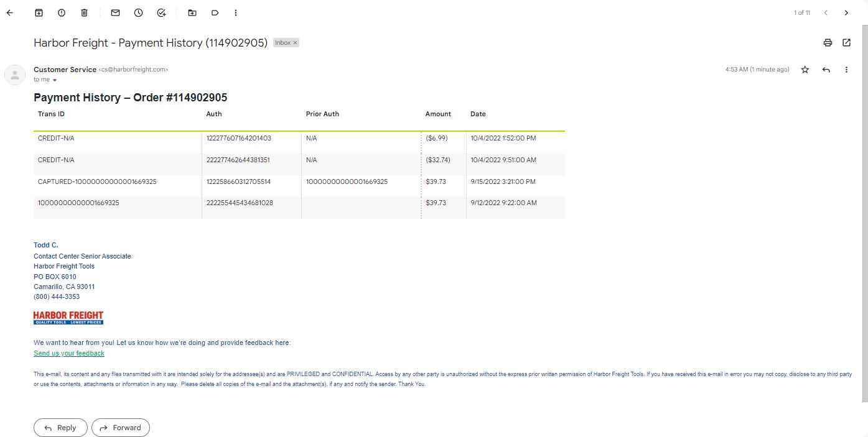Go to the newer email chevron
Viewport: 868px width, 437px height.
(x=826, y=12)
